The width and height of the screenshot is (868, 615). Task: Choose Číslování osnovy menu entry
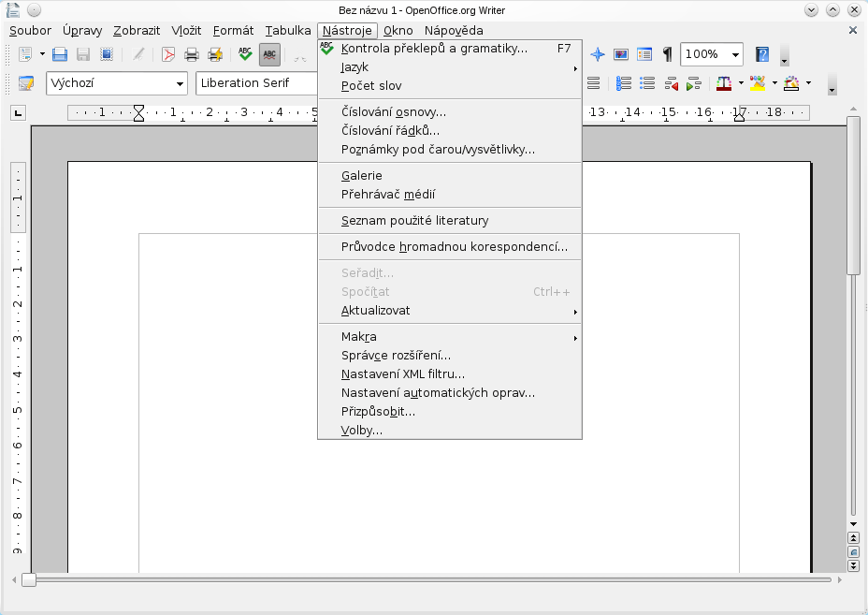click(450, 112)
